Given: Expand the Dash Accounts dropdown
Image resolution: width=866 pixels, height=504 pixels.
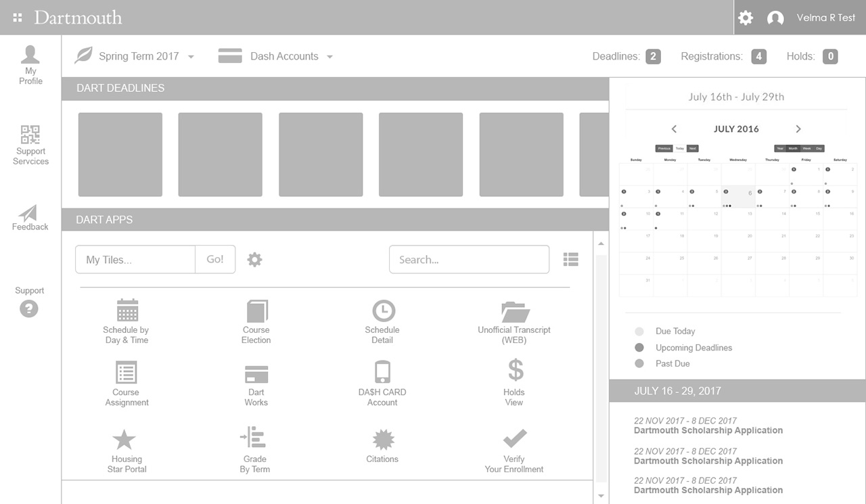Looking at the screenshot, I should click(x=329, y=57).
